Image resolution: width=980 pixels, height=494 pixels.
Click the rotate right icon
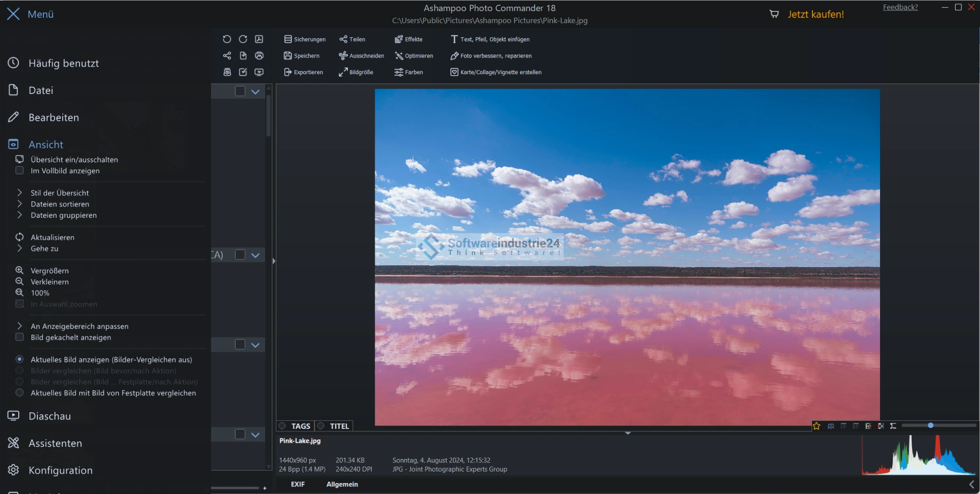243,39
